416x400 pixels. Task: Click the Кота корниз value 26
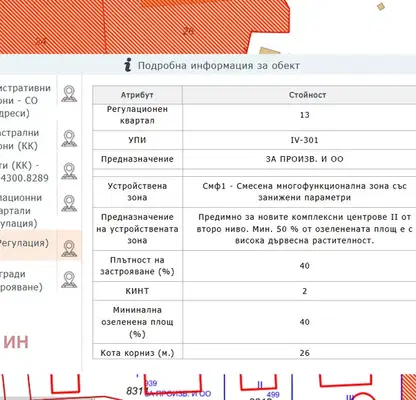[x=305, y=353]
